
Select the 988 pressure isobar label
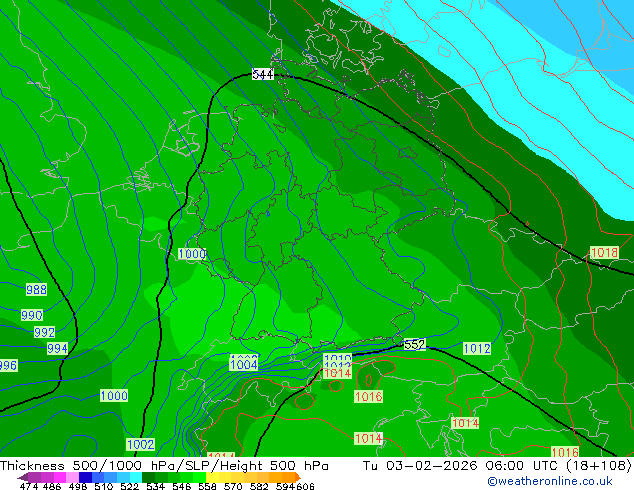coord(36,289)
